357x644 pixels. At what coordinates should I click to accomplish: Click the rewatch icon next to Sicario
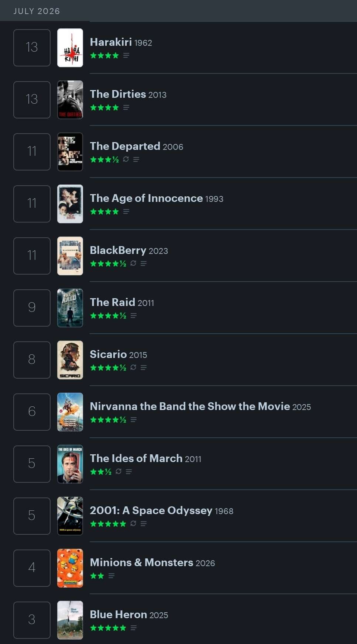[133, 367]
